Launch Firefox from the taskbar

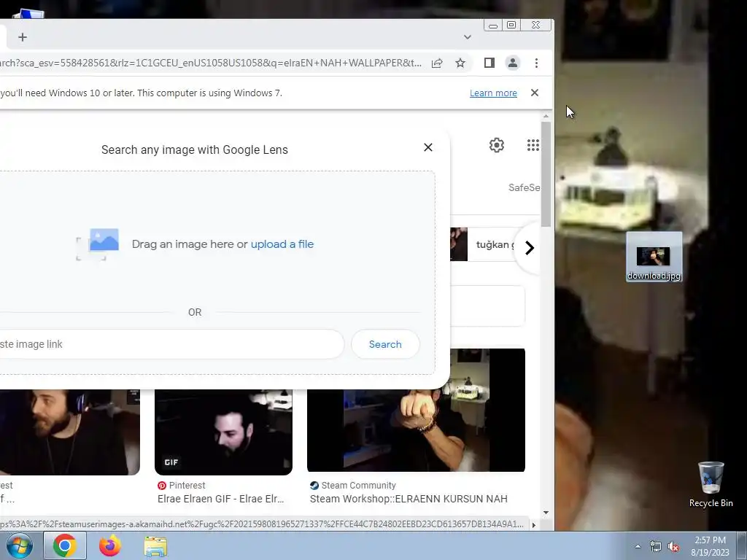110,546
